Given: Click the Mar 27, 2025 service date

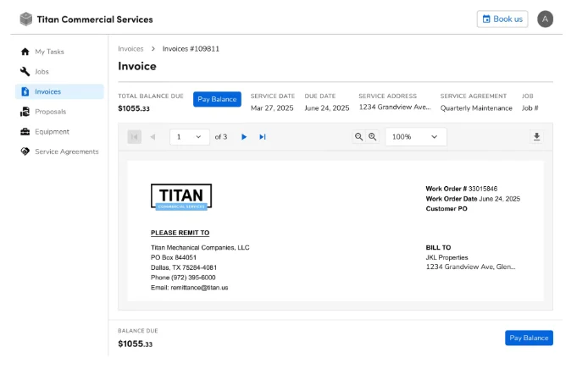Looking at the screenshot, I should [x=272, y=108].
